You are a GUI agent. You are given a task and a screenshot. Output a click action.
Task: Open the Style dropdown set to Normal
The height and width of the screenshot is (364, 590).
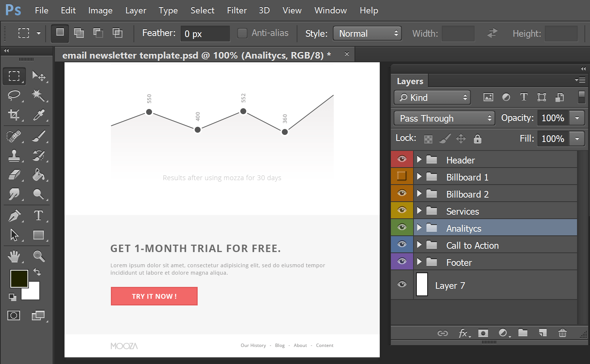(367, 33)
